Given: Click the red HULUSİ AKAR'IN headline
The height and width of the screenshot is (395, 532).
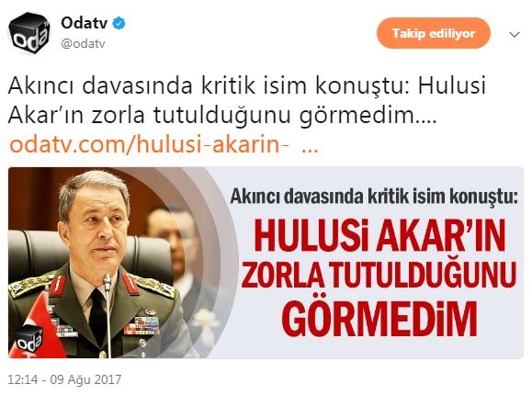Looking at the screenshot, I should click(x=380, y=236).
